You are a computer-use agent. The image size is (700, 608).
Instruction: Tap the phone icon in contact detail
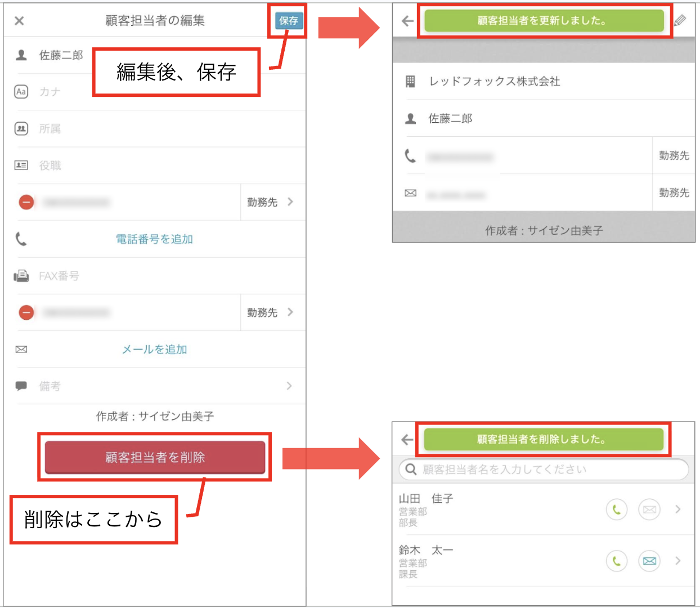pos(410,156)
